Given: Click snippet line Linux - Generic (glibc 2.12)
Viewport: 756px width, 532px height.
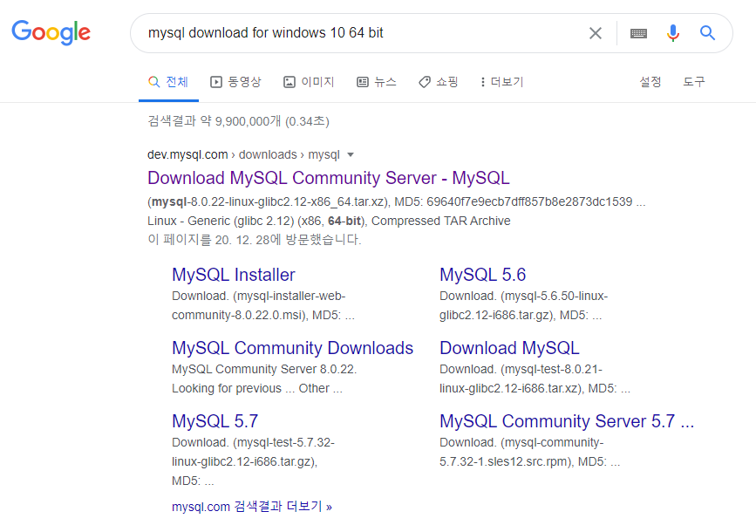Looking at the screenshot, I should [x=329, y=221].
